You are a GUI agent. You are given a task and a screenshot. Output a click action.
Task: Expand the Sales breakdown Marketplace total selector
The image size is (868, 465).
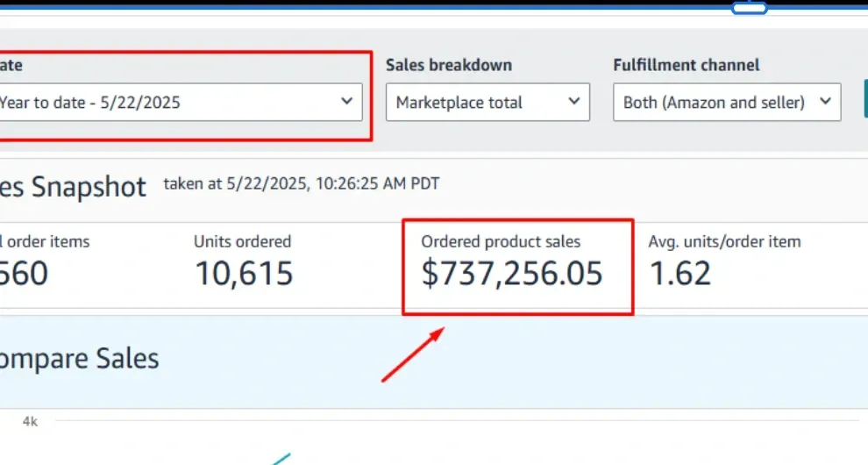[487, 102]
